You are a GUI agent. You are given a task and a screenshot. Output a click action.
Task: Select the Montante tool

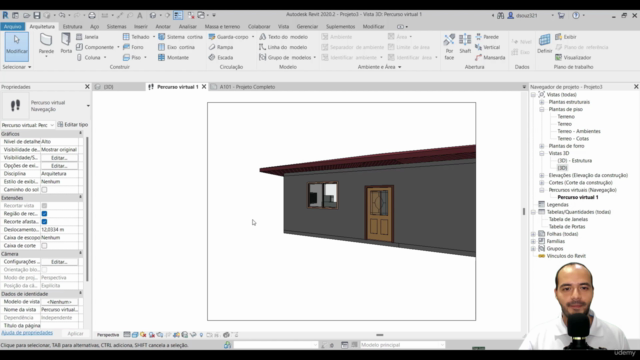pyautogui.click(x=173, y=58)
